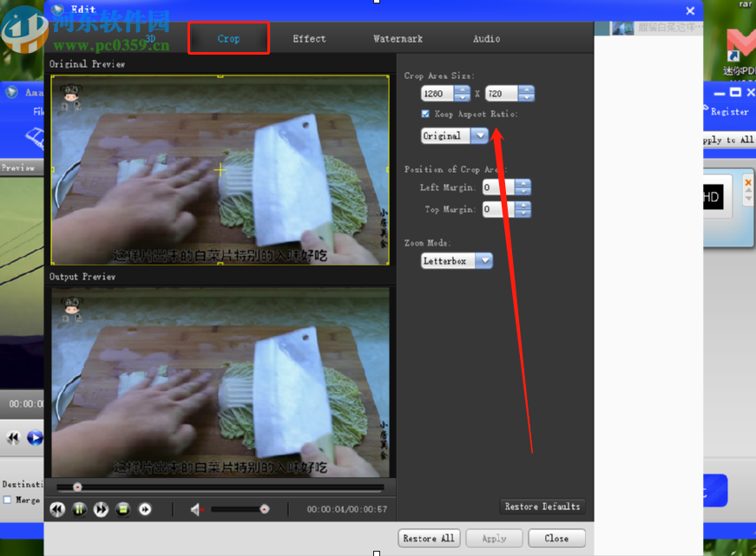Image resolution: width=756 pixels, height=556 pixels.
Task: Click the desktop PDF shortcut icon
Action: tap(741, 50)
